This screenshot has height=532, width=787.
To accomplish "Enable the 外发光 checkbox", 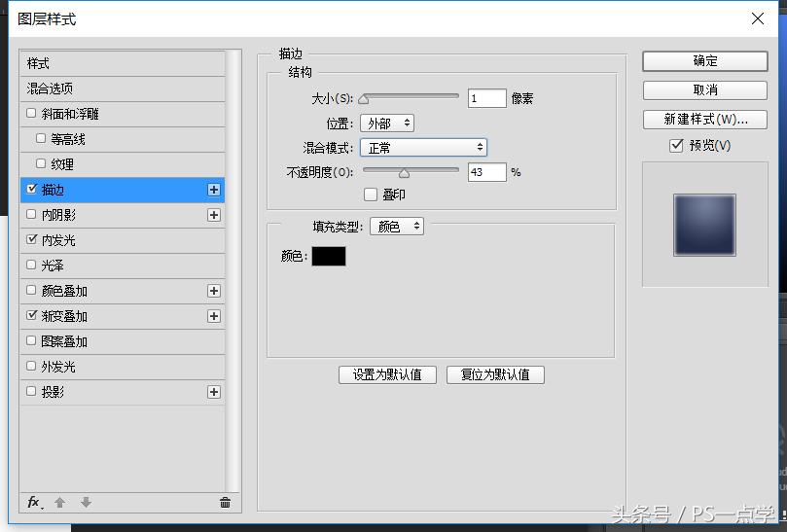I will click(x=31, y=366).
